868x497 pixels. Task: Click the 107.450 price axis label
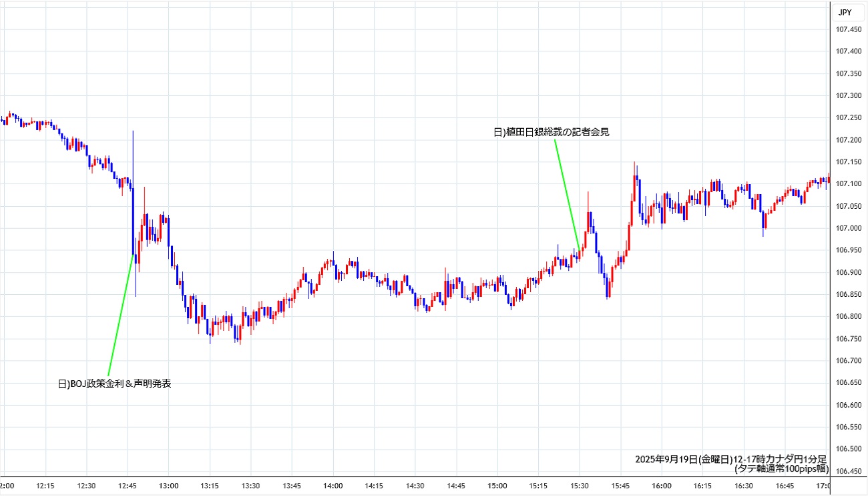click(x=849, y=29)
